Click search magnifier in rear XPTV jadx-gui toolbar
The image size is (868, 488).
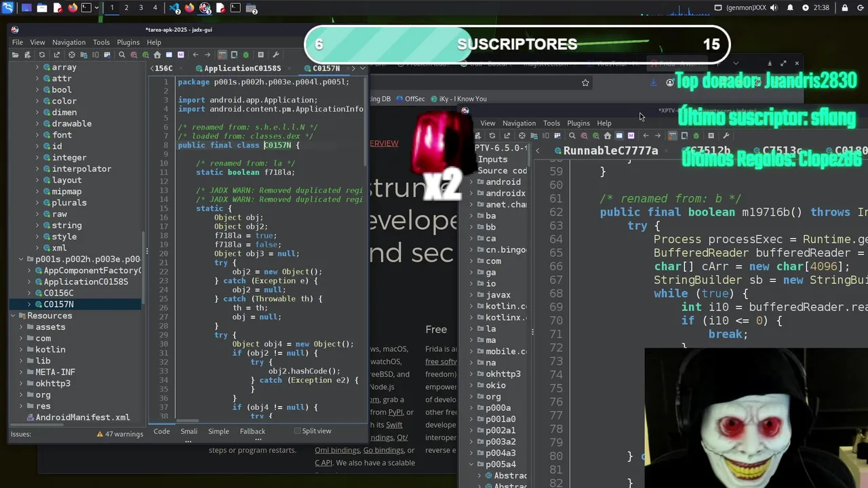tap(572, 136)
